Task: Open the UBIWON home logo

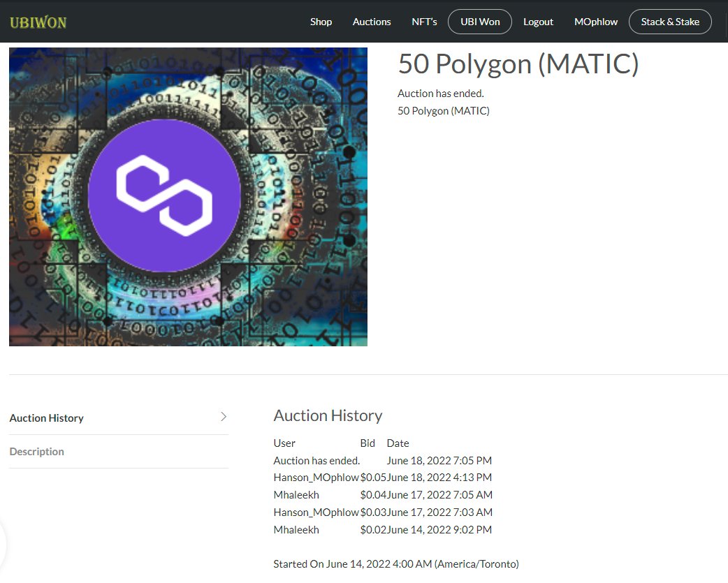Action: [x=38, y=22]
